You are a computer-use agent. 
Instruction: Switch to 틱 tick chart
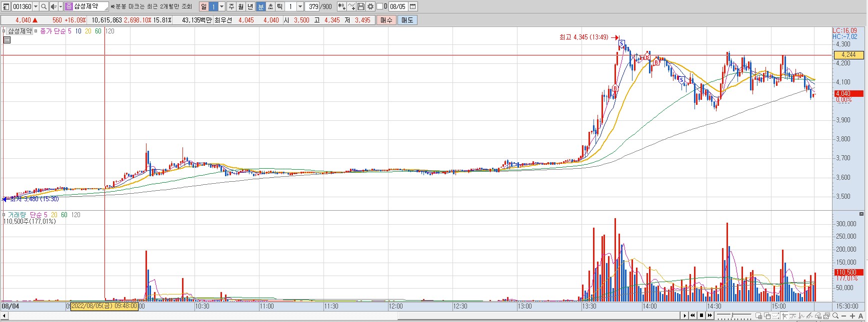[280, 6]
